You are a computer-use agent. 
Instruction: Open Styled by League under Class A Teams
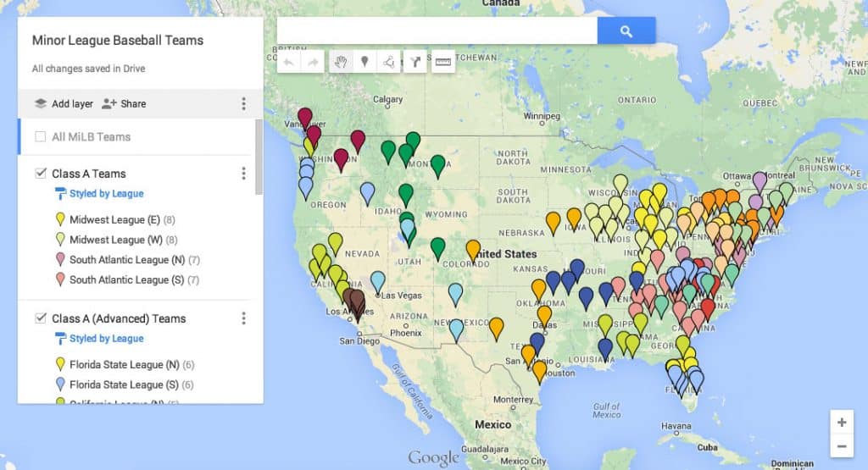pyautogui.click(x=106, y=194)
